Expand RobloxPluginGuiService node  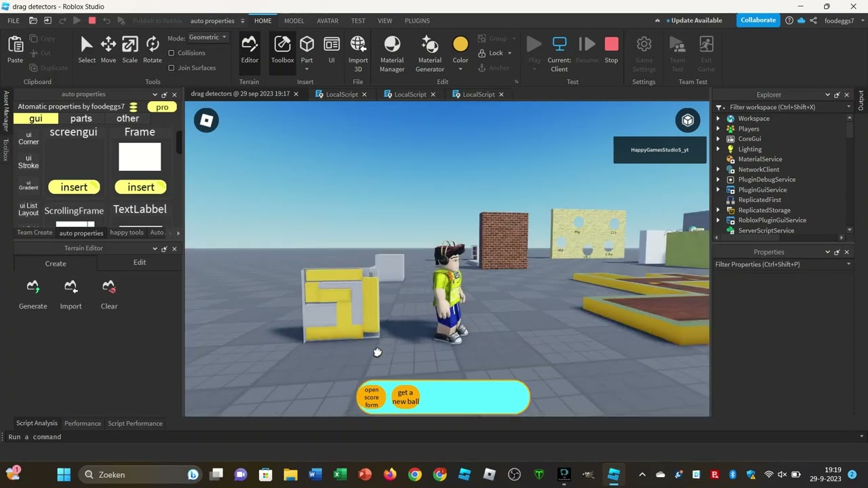click(x=718, y=220)
